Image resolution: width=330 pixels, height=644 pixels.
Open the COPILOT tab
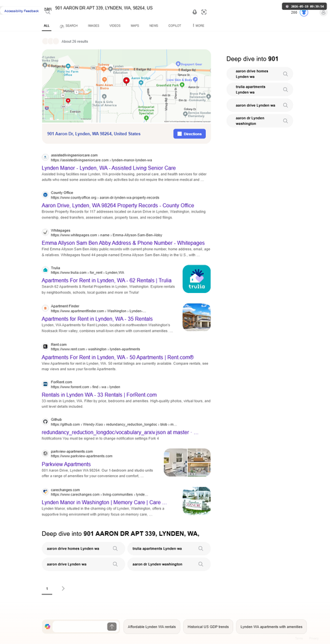coord(175,26)
